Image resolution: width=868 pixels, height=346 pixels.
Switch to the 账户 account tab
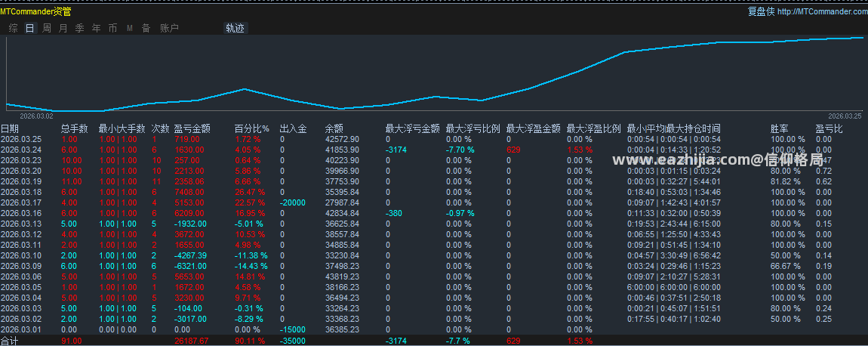coord(169,28)
